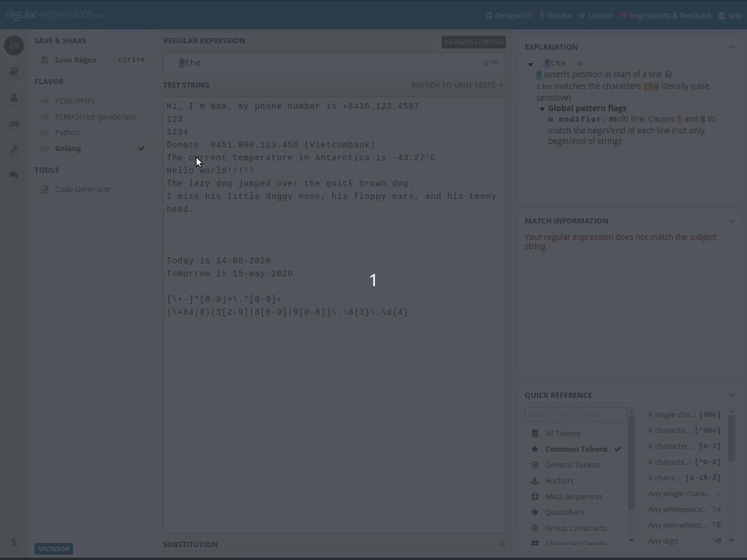Click the Anchors anchor icon
Screen dimensions: 747x560
535,480
